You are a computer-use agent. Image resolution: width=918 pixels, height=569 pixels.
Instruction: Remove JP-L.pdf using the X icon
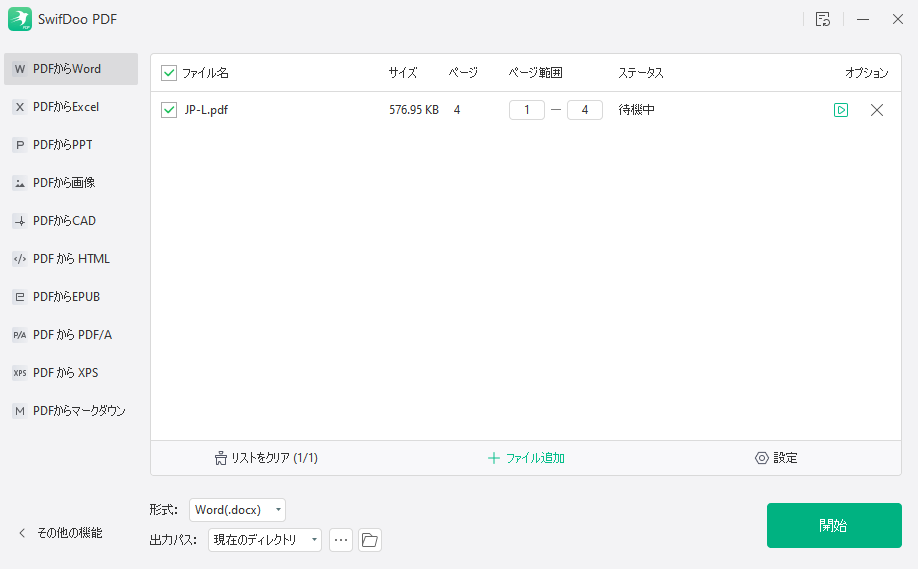(x=877, y=110)
